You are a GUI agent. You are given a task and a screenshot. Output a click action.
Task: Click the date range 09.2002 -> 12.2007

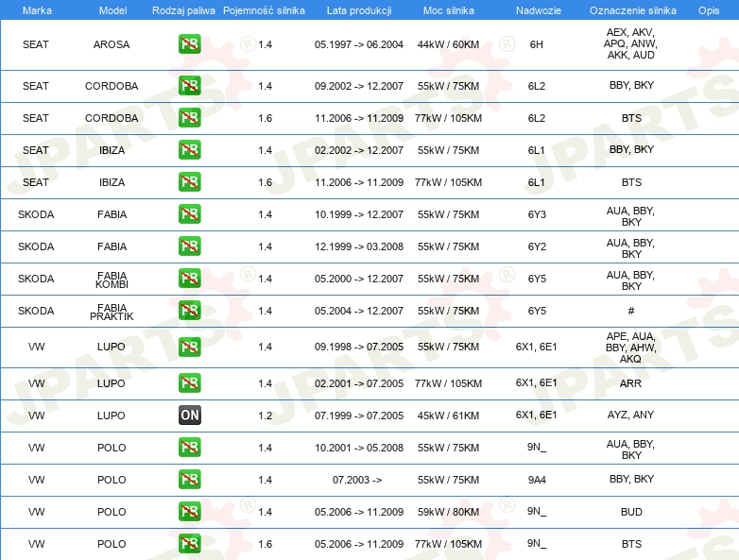coord(359,86)
